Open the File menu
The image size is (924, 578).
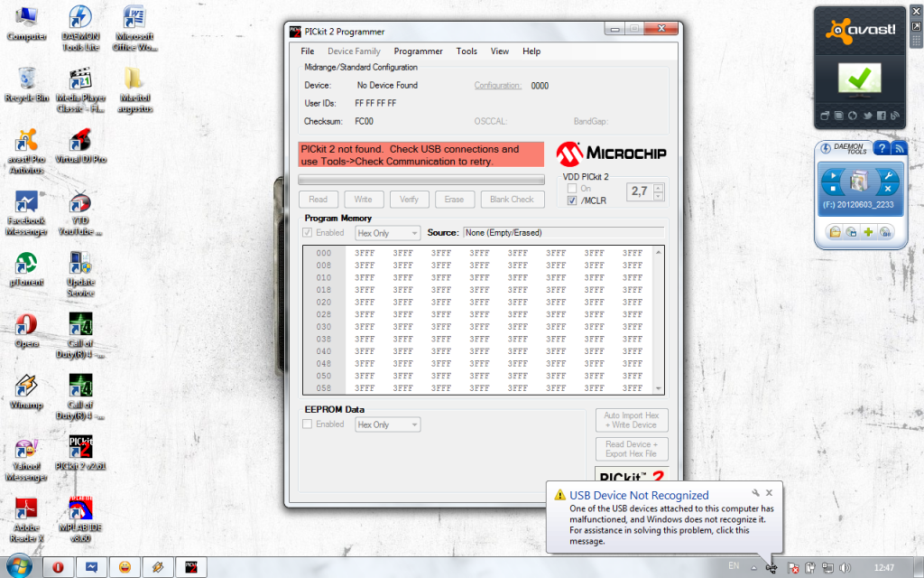[308, 51]
